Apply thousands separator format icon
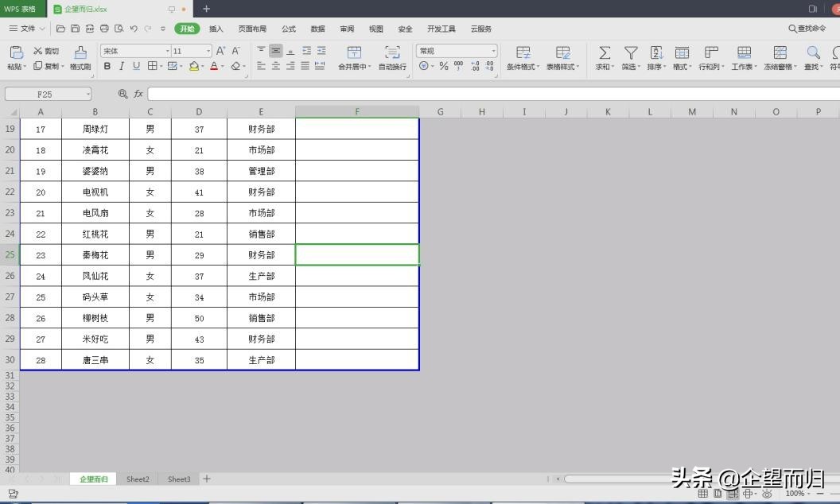The width and height of the screenshot is (840, 504). (x=458, y=66)
